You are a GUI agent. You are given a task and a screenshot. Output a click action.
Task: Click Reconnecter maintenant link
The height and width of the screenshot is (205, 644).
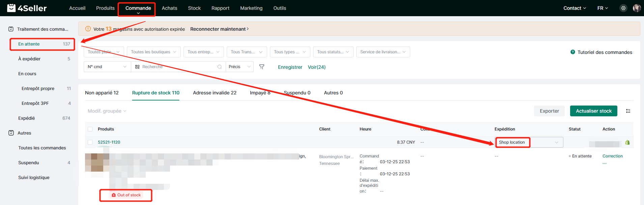(x=219, y=29)
